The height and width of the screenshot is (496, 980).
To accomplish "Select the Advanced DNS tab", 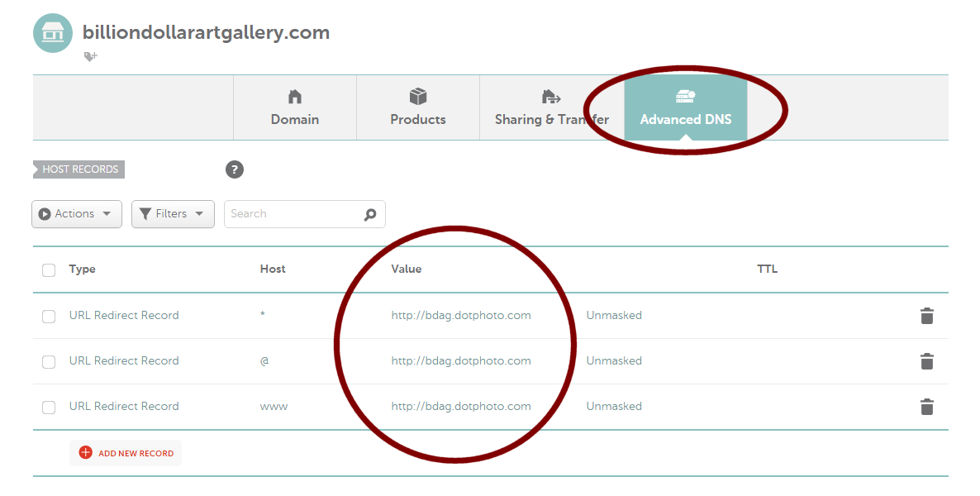I will coord(686,107).
